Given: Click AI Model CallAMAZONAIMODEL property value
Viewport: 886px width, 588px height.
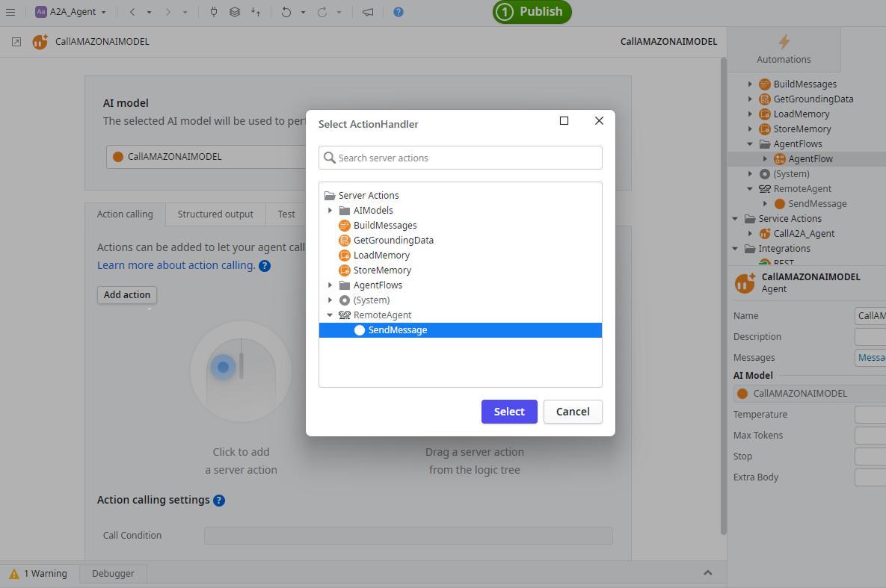Looking at the screenshot, I should pos(810,394).
